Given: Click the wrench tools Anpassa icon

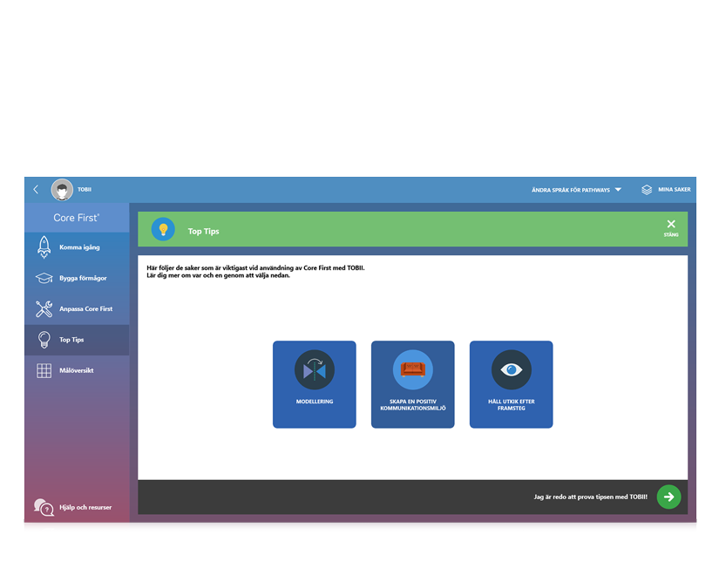Looking at the screenshot, I should tap(44, 309).
